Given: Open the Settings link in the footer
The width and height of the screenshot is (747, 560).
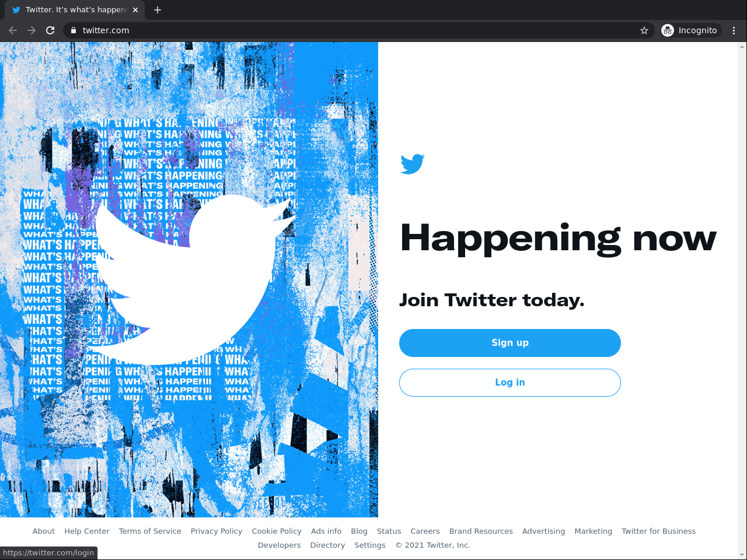Looking at the screenshot, I should (x=370, y=545).
